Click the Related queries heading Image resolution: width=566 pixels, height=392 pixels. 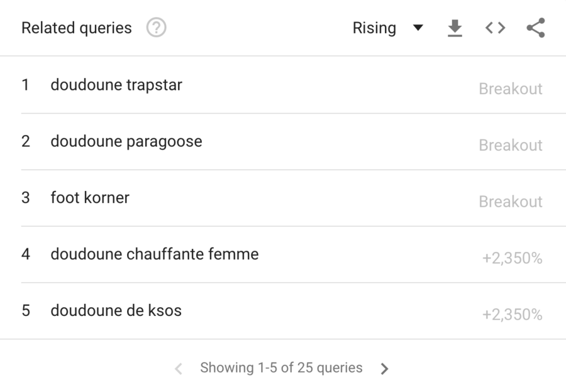(77, 28)
